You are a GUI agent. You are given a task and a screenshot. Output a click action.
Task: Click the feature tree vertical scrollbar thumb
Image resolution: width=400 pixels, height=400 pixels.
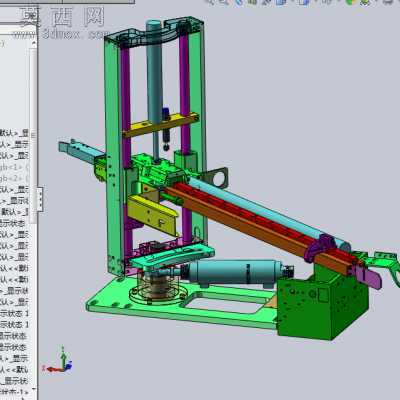[33, 135]
